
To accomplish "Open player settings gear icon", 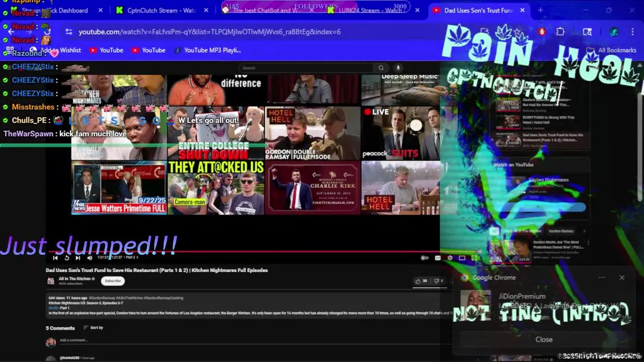I will [450, 258].
